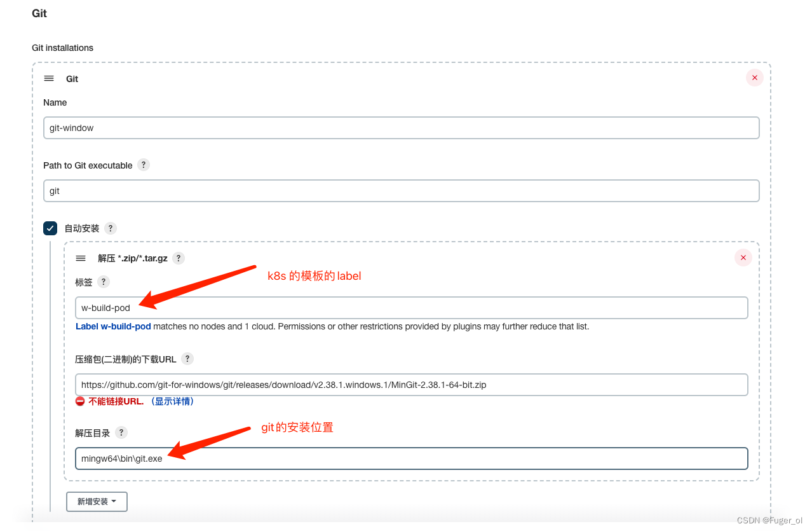The image size is (812, 531).
Task: Click the git-window Name input field
Action: pyautogui.click(x=400, y=127)
